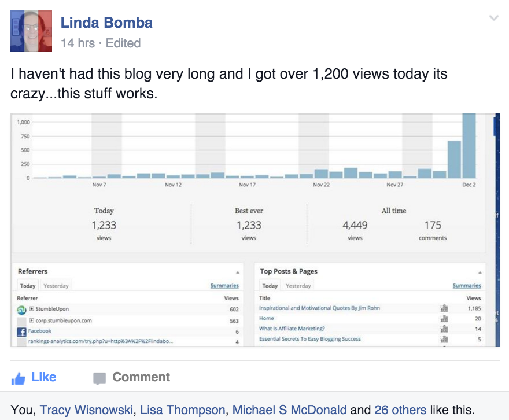Open Summaries link in Referrers panel
This screenshot has height=420, width=509.
(224, 285)
